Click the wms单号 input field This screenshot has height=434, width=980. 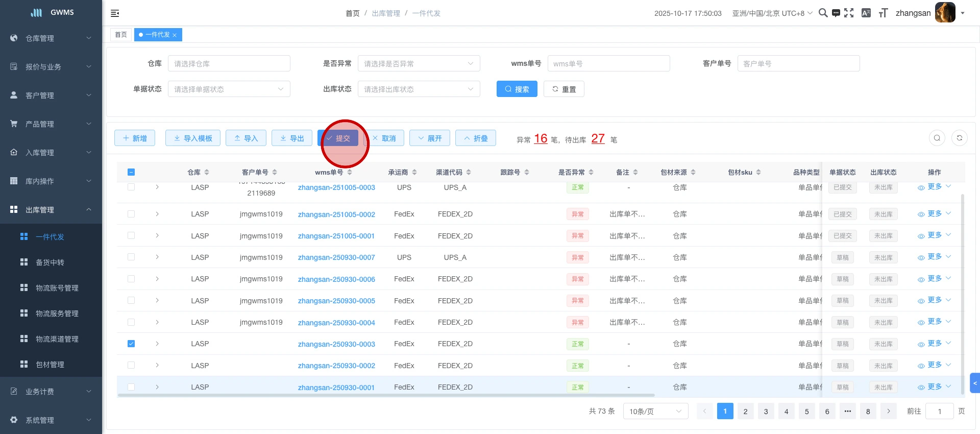(608, 64)
